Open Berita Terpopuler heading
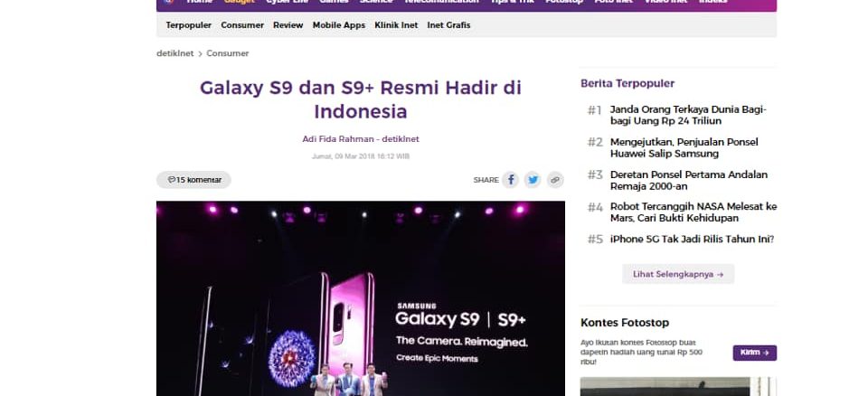Screen dimensions: 868x396 tap(627, 83)
